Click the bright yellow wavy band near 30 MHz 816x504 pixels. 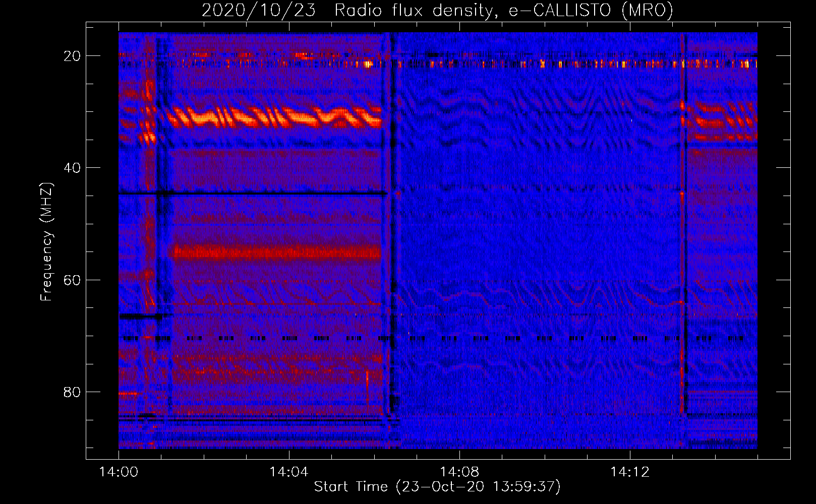click(x=275, y=117)
